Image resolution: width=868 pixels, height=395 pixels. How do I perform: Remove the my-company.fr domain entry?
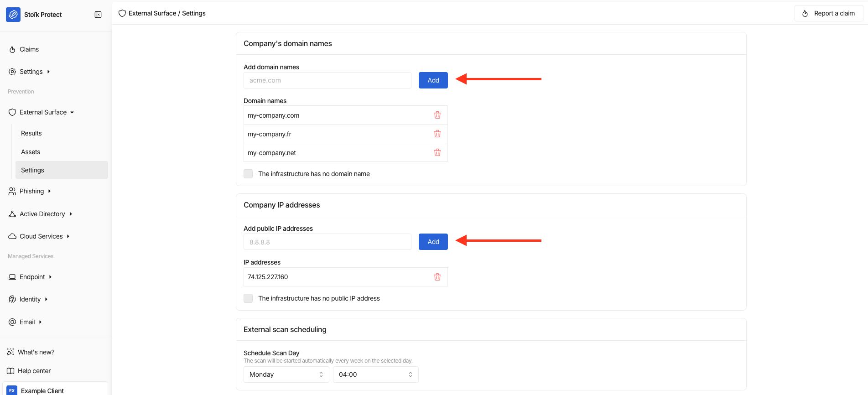pyautogui.click(x=437, y=134)
